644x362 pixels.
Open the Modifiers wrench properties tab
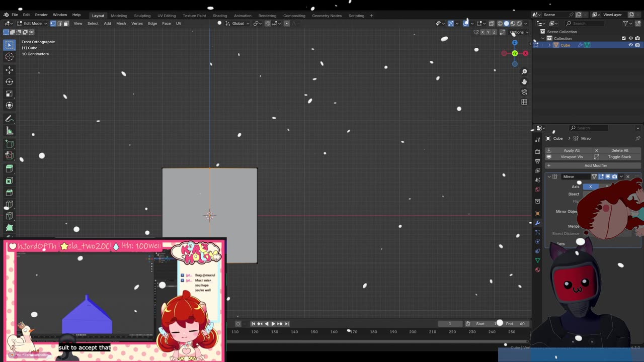point(537,223)
